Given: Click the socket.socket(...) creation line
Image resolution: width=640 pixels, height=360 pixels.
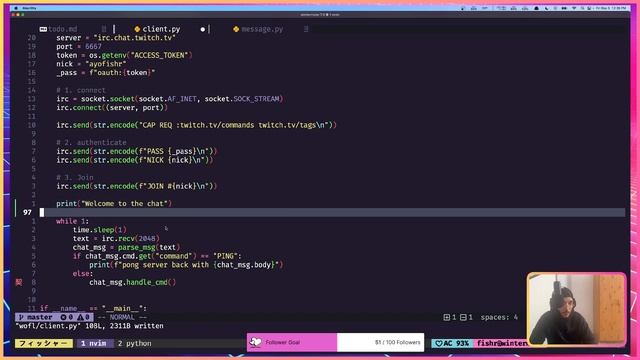Looking at the screenshot, I should click(170, 99).
